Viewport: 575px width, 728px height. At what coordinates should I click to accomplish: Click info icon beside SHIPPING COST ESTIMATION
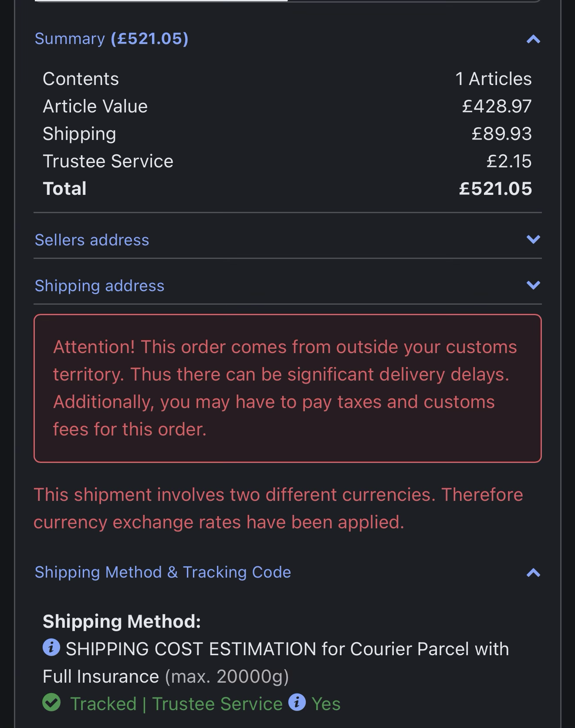tap(51, 647)
